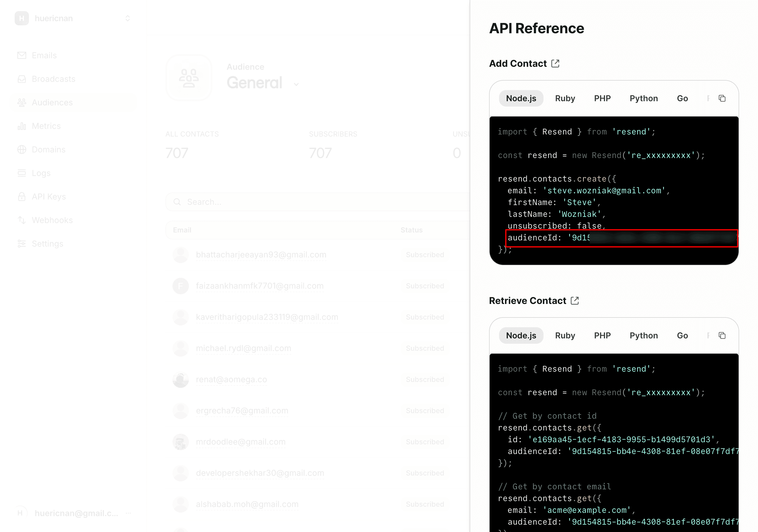Image resolution: width=758 pixels, height=532 pixels.
Task: Choose Go tab in Retrieve Contact snippet
Action: tap(682, 335)
